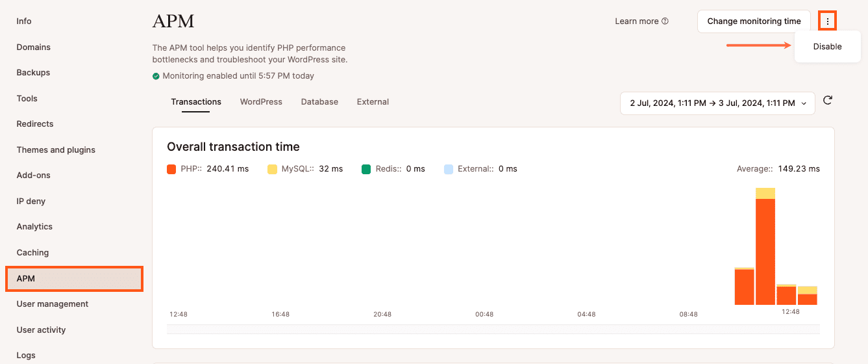Select Disable from the popup menu
The image size is (868, 364).
click(827, 47)
